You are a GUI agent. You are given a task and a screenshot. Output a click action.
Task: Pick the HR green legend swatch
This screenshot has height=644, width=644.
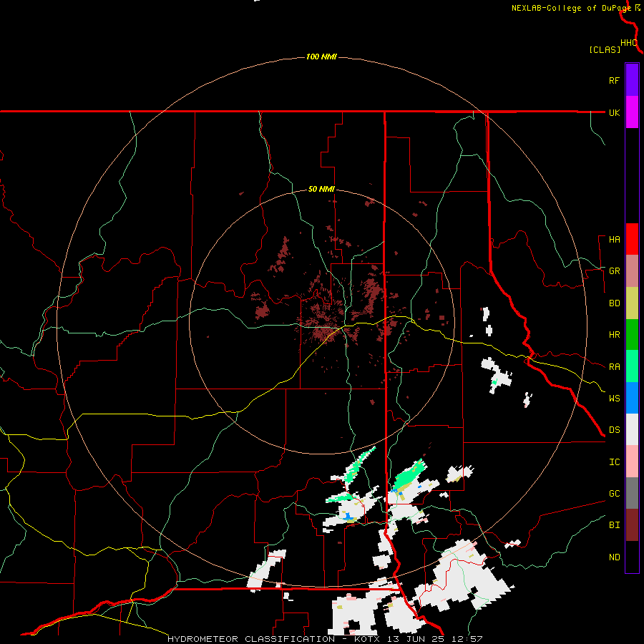pyautogui.click(x=632, y=335)
